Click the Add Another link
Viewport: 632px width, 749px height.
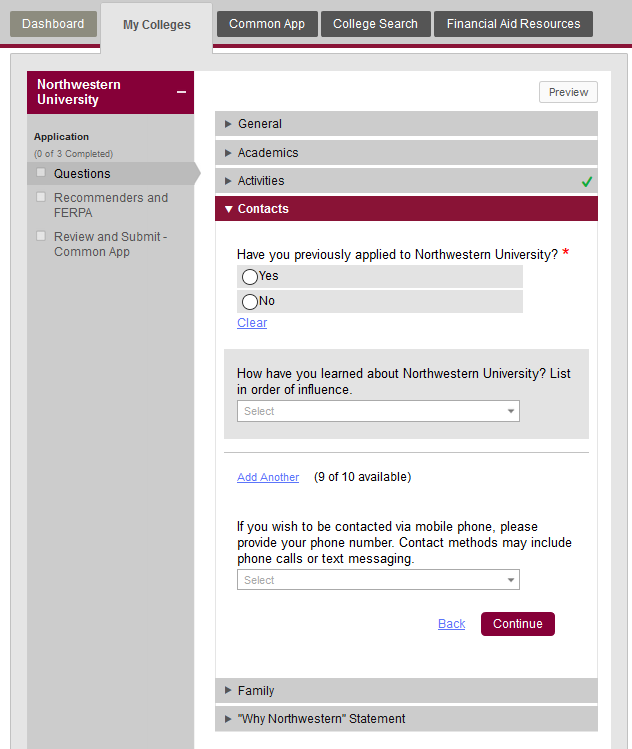[268, 477]
